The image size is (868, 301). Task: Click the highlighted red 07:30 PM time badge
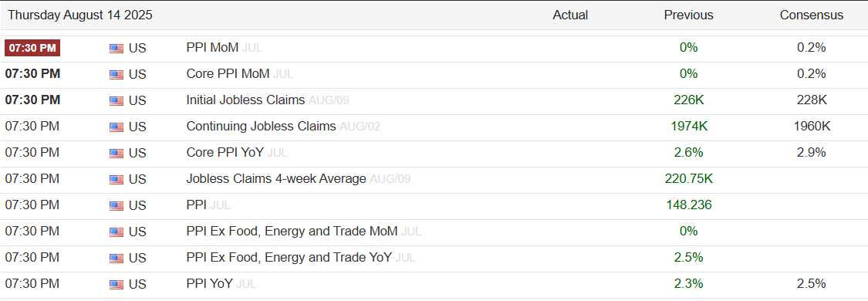coord(32,48)
